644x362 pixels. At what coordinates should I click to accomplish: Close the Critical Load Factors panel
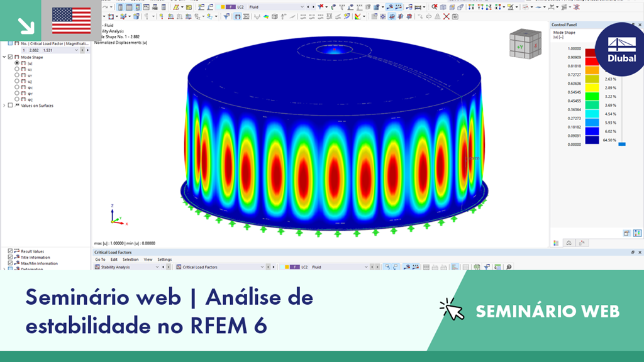[x=640, y=253]
